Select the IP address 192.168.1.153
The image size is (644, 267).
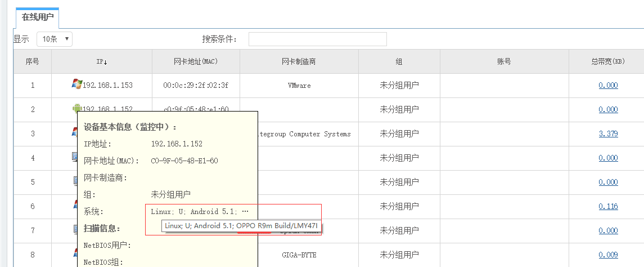click(107, 86)
